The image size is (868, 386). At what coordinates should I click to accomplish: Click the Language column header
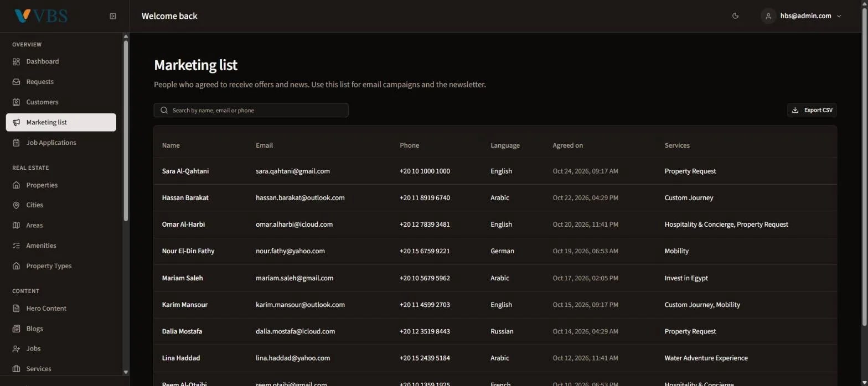click(x=505, y=145)
